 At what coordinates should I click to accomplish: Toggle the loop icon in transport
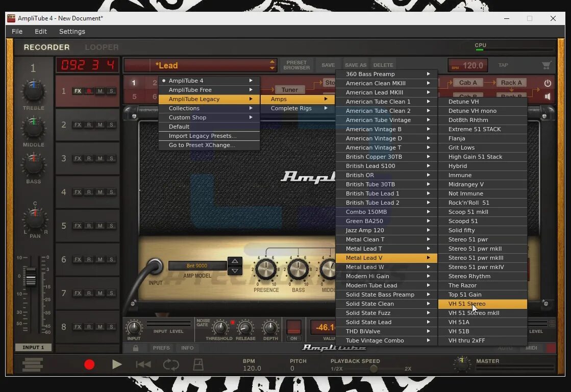tap(171, 364)
